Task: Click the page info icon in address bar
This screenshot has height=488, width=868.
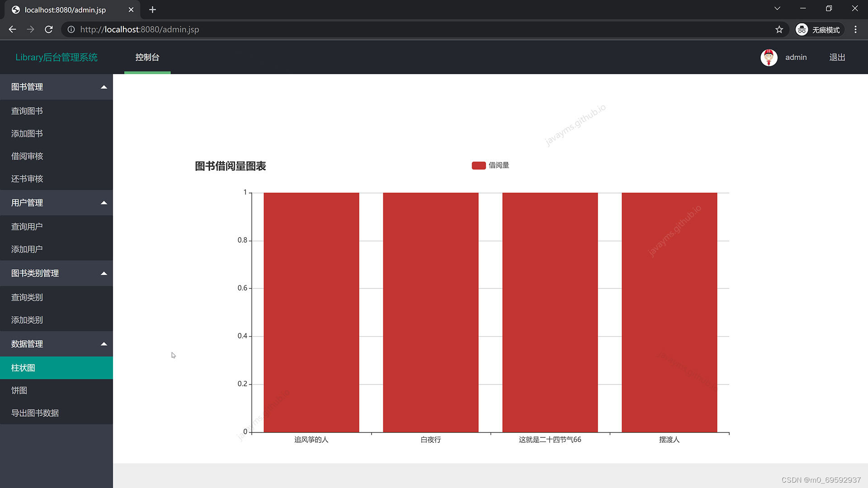Action: (71, 29)
